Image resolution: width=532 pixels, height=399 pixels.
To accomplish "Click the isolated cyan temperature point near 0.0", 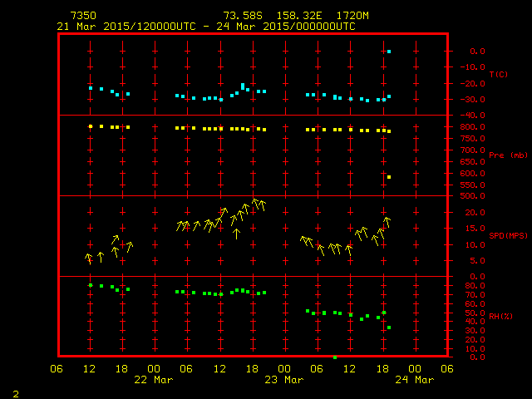I will tap(388, 52).
